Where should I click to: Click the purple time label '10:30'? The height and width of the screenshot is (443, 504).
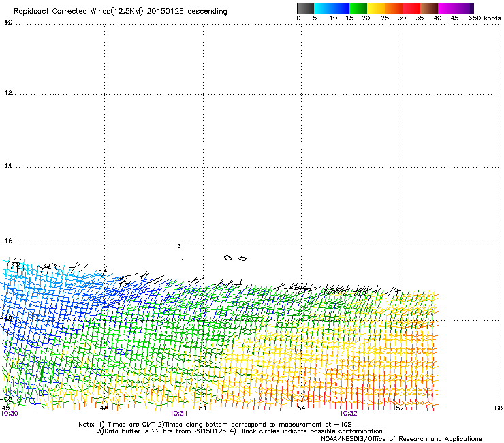(9, 414)
